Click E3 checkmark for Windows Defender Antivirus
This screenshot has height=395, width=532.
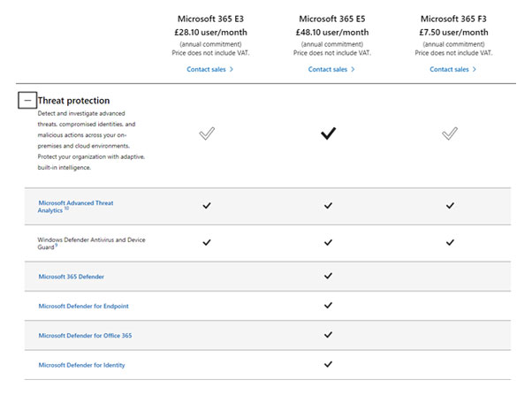[207, 243]
